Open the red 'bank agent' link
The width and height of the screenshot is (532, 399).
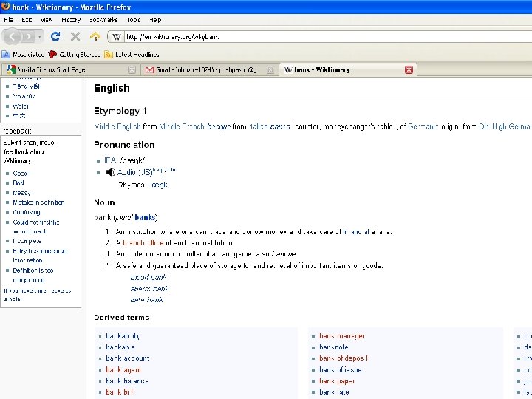(123, 370)
